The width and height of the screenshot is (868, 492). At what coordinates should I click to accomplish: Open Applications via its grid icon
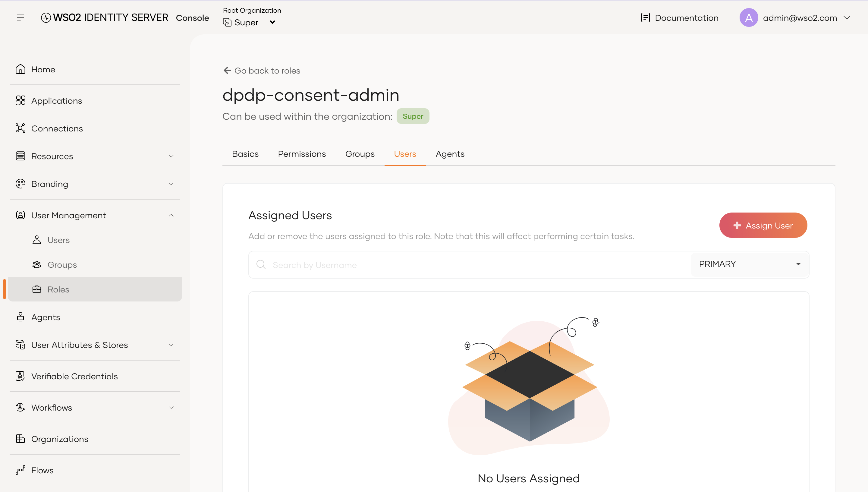20,101
